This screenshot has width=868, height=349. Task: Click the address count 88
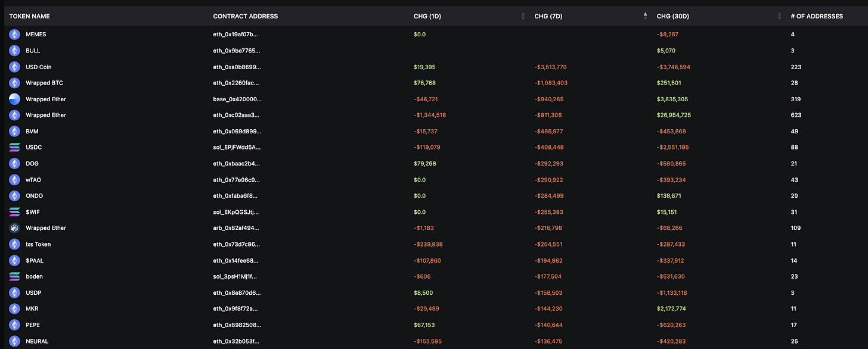[794, 147]
